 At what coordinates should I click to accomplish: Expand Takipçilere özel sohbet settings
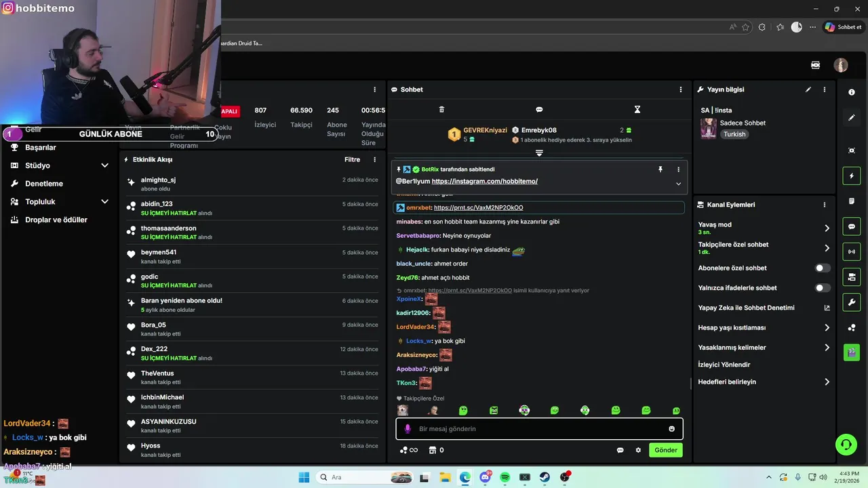point(827,248)
